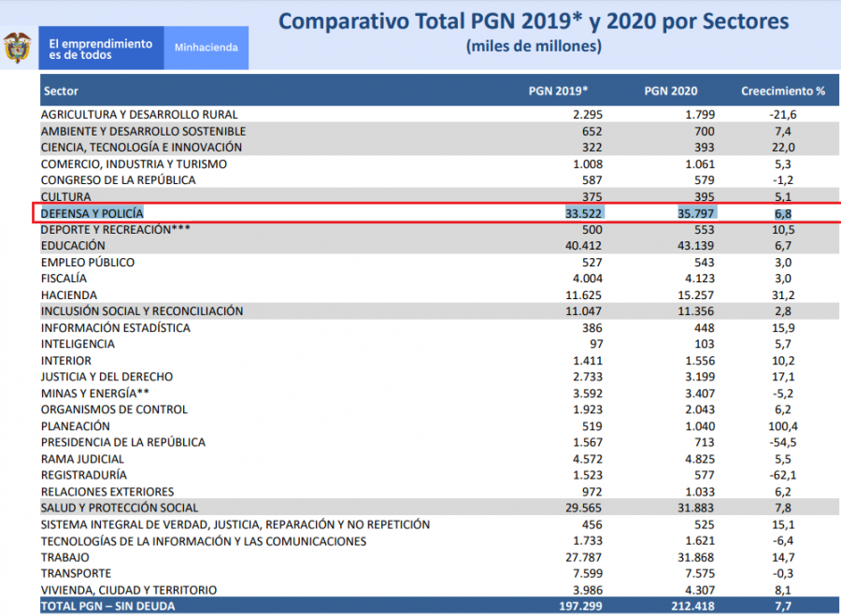Viewport: 841px width, 616px height.
Task: Click the 'PGN 2020' column header
Action: click(670, 92)
